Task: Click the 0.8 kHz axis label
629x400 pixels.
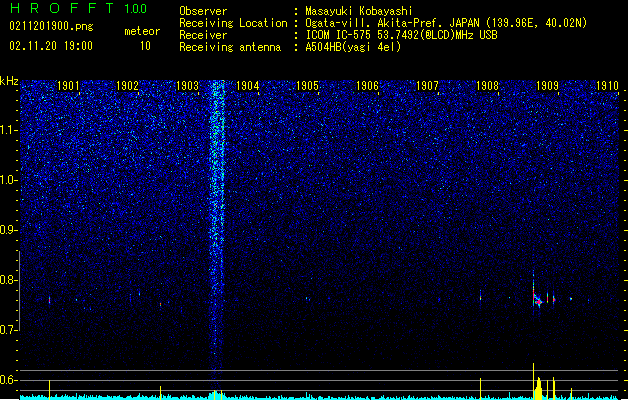Action: (x=9, y=280)
